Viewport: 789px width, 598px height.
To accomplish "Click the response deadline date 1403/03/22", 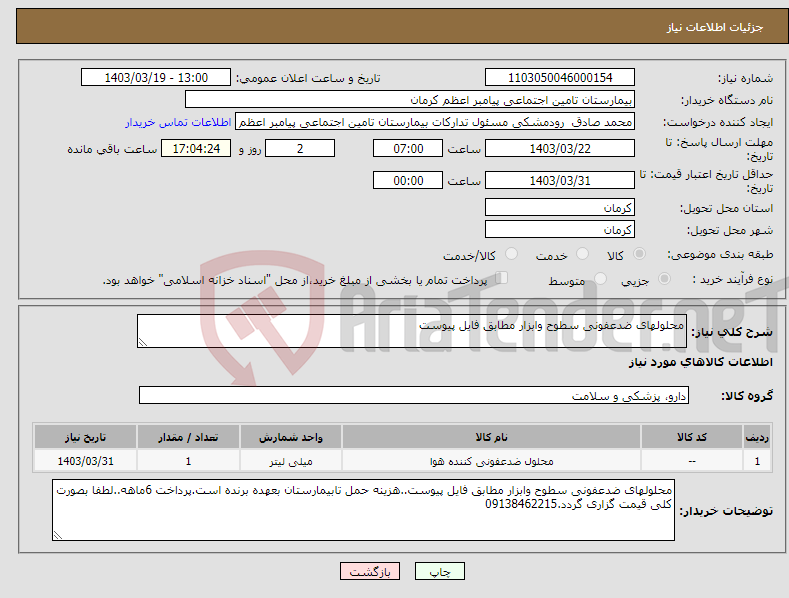I will [x=560, y=148].
